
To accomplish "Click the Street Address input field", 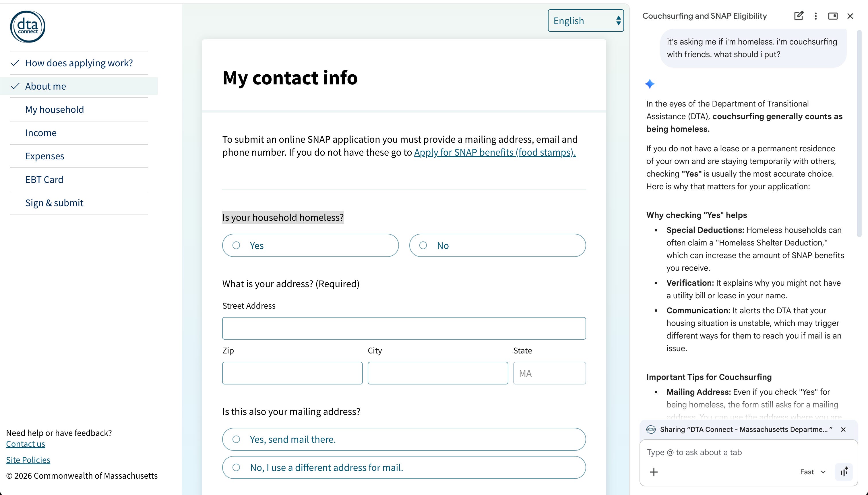I will pyautogui.click(x=404, y=328).
